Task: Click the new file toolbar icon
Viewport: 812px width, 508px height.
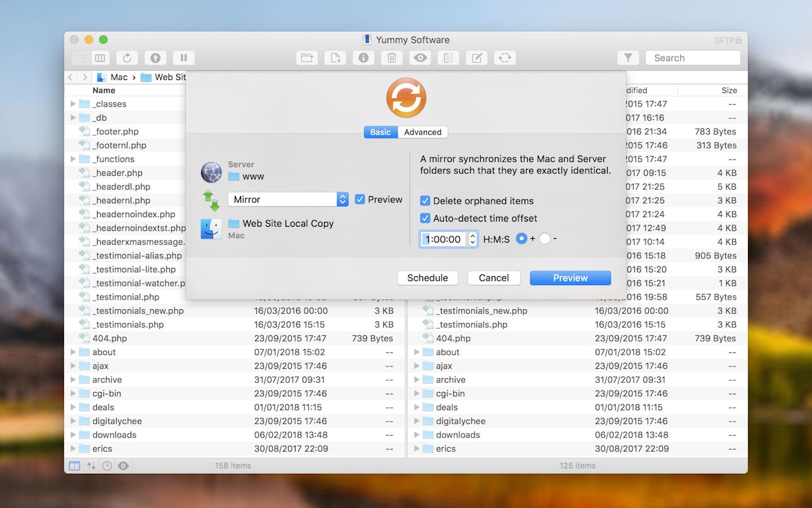Action: [335, 58]
